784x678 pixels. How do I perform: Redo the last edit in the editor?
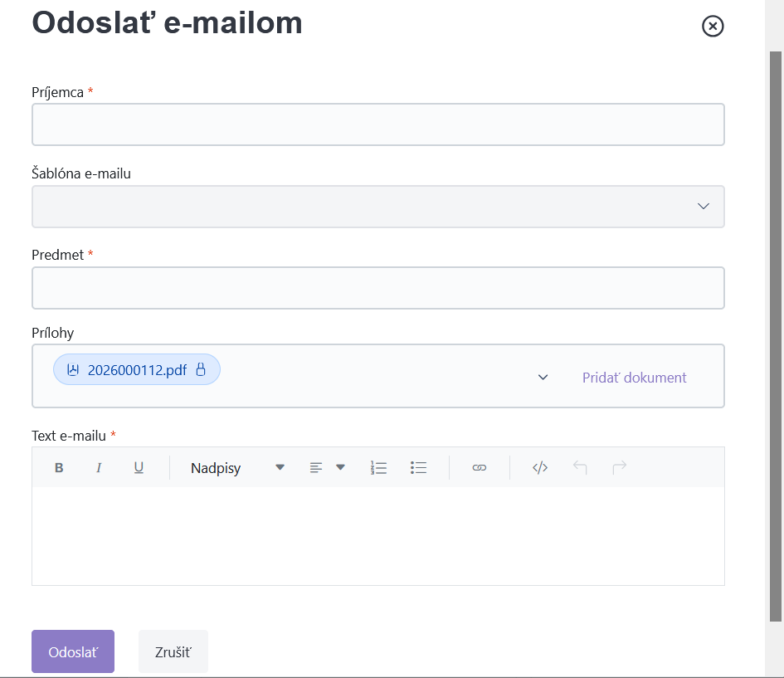tap(620, 467)
